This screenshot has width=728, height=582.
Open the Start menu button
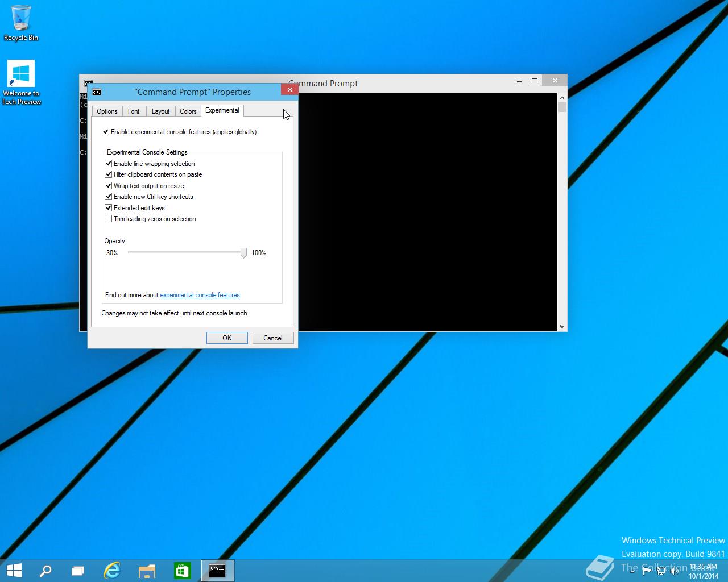tap(14, 571)
